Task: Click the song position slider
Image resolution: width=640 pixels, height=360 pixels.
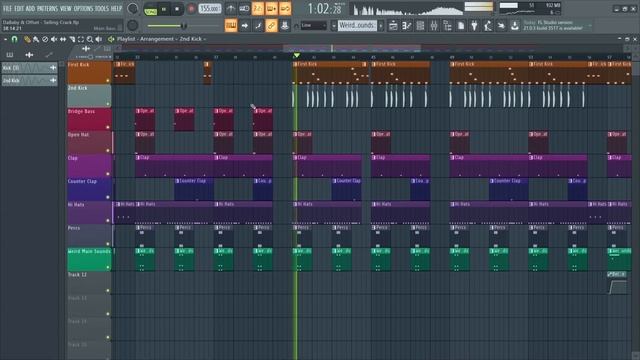Action: click(184, 26)
